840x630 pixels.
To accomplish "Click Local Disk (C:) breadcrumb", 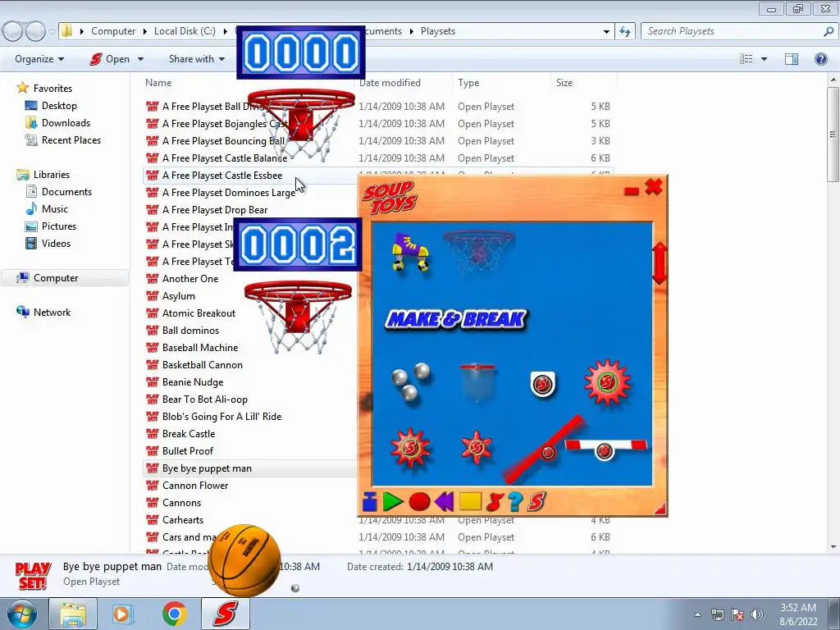I will tap(185, 31).
